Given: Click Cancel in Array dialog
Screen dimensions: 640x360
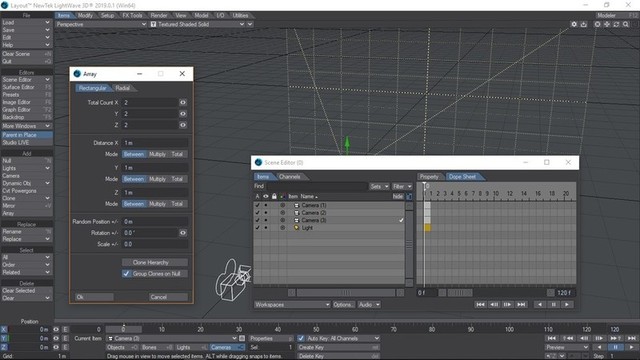Looking at the screenshot, I should click(168, 297).
